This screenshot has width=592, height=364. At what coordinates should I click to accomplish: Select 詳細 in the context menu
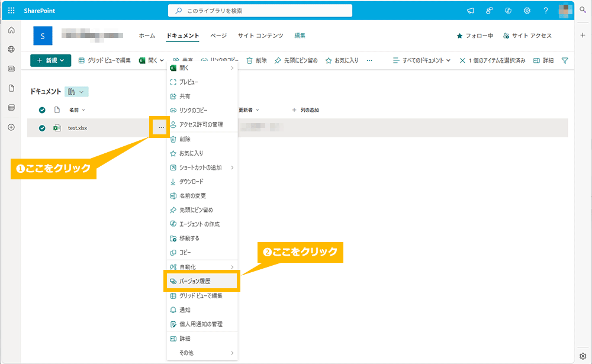click(x=202, y=339)
